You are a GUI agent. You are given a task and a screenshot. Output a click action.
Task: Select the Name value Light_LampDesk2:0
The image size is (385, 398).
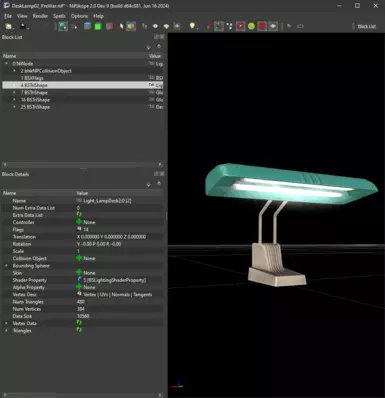[x=107, y=201]
